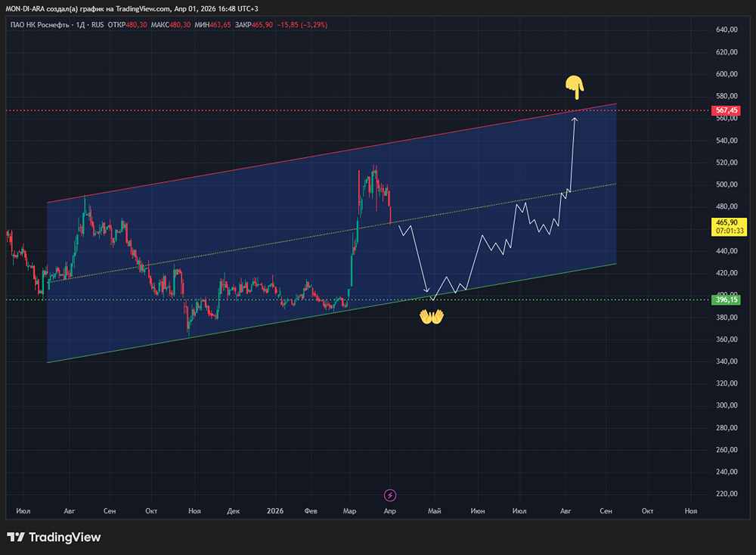Click the Дек label on time axis
The width and height of the screenshot is (756, 555).
pyautogui.click(x=234, y=510)
